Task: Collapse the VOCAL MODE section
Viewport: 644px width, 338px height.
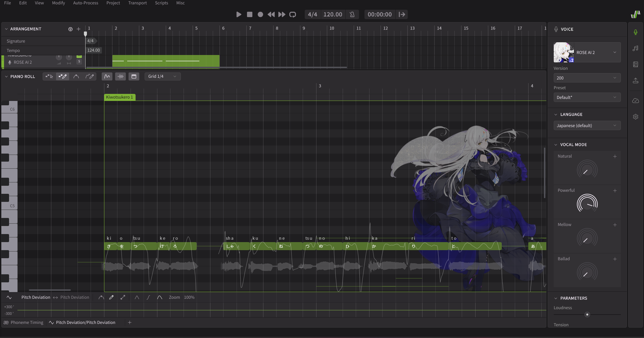Action: point(556,145)
